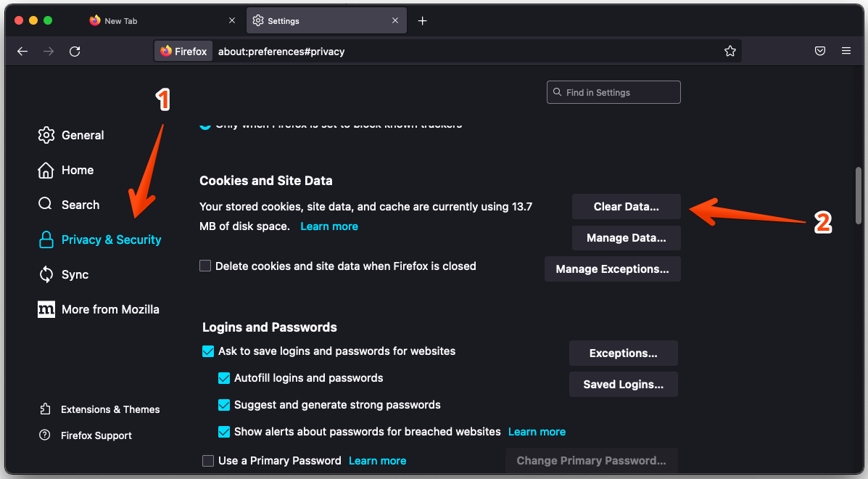
Task: Open the General settings category
Action: pos(83,135)
